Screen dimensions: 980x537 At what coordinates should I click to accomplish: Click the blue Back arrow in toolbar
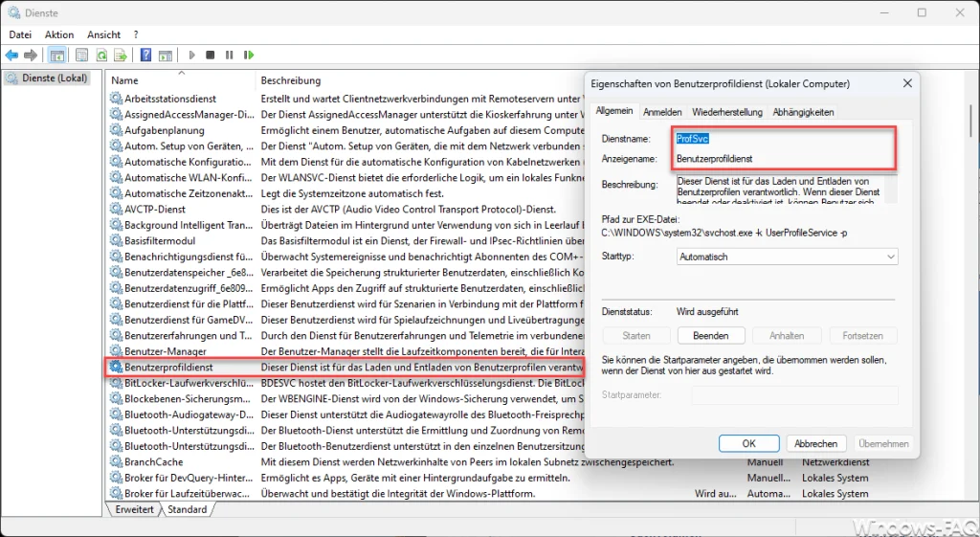(x=11, y=55)
